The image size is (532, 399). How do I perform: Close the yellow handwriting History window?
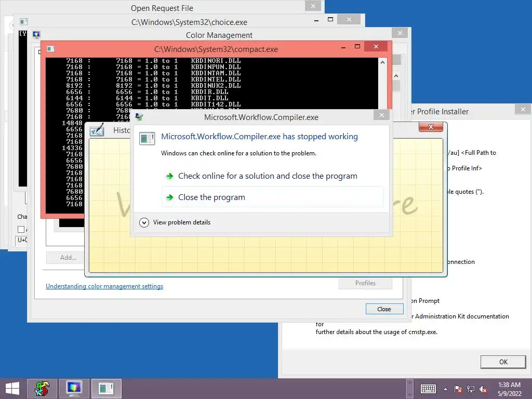tap(431, 127)
